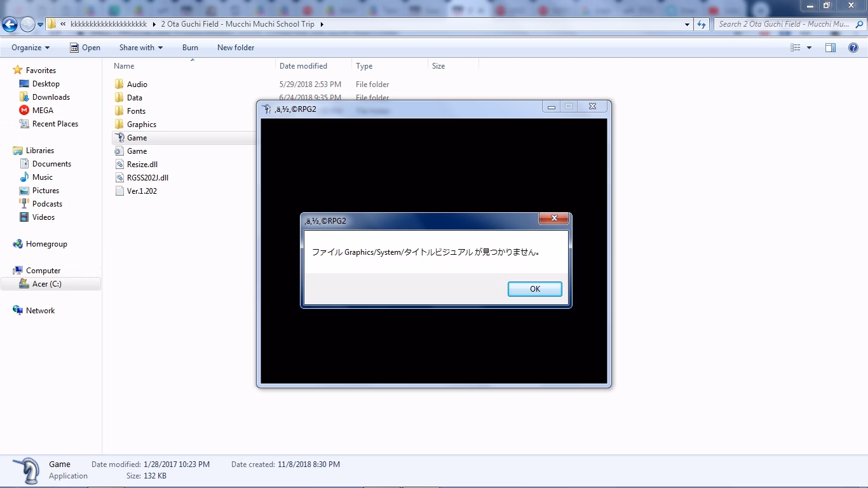Open the Share with dropdown
The width and height of the screenshot is (868, 488).
point(141,48)
